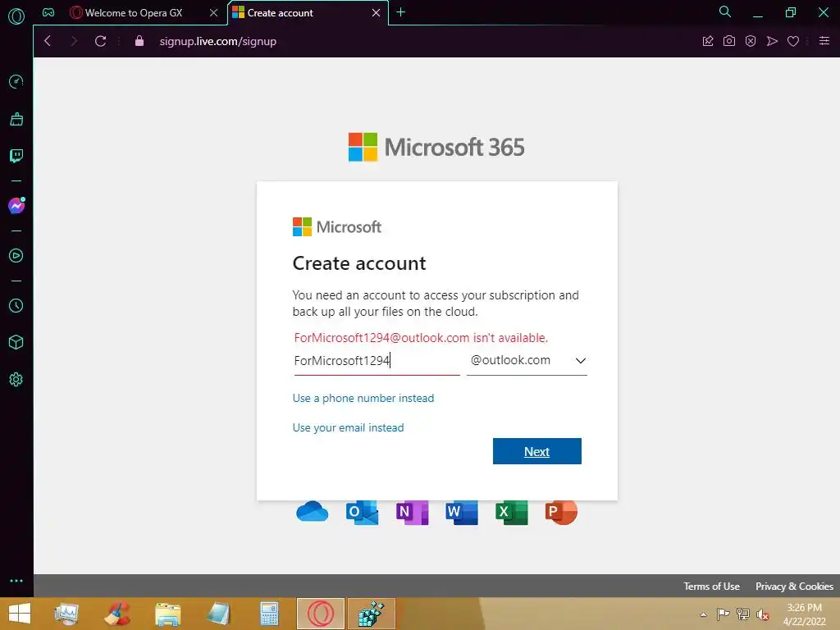Screen dimensions: 840x630
Task: Click the signup.live.com address bar
Action: 218,41
